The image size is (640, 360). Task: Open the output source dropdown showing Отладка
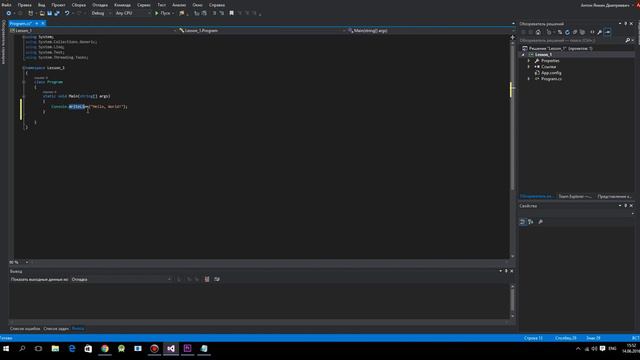pyautogui.click(x=121, y=280)
